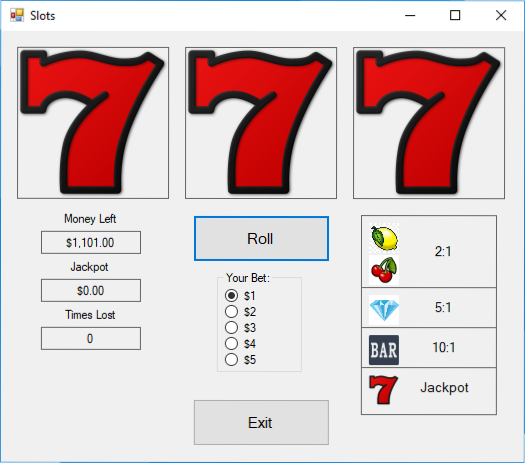The width and height of the screenshot is (525, 463).
Task: Set the bet to $4
Action: click(x=231, y=343)
